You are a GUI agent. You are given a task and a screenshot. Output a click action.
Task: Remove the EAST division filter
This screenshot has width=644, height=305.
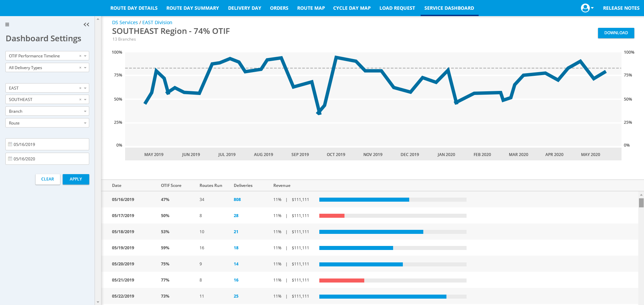(x=80, y=88)
